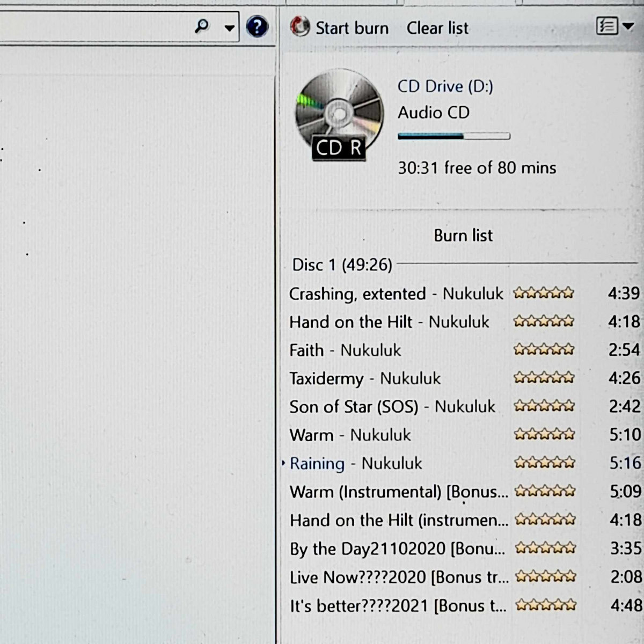Select the Live Now????2020 bonus track

click(x=399, y=577)
